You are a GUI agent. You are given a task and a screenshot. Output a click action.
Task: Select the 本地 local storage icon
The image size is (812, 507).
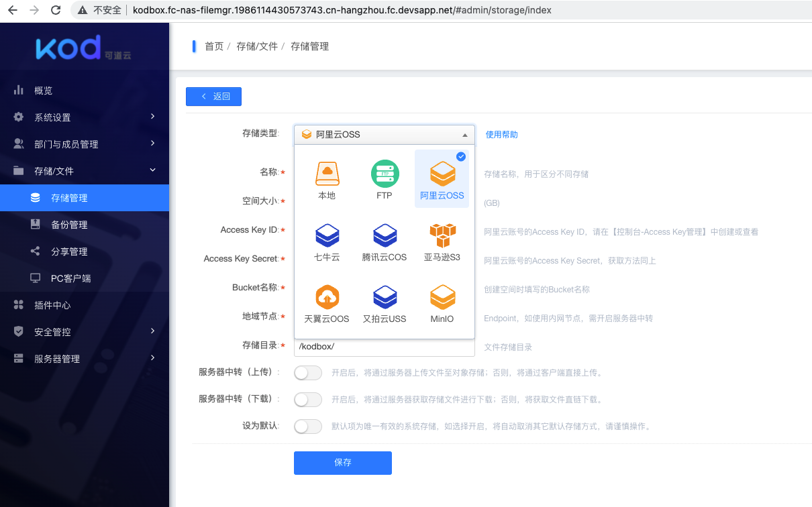click(x=327, y=178)
